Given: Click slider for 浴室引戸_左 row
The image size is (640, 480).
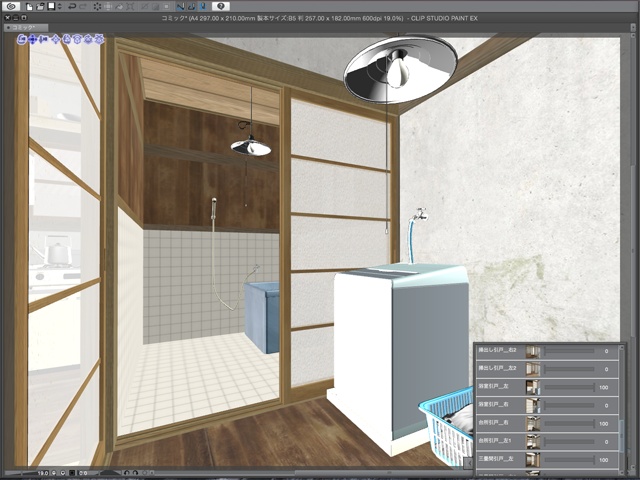Looking at the screenshot, I should point(569,387).
